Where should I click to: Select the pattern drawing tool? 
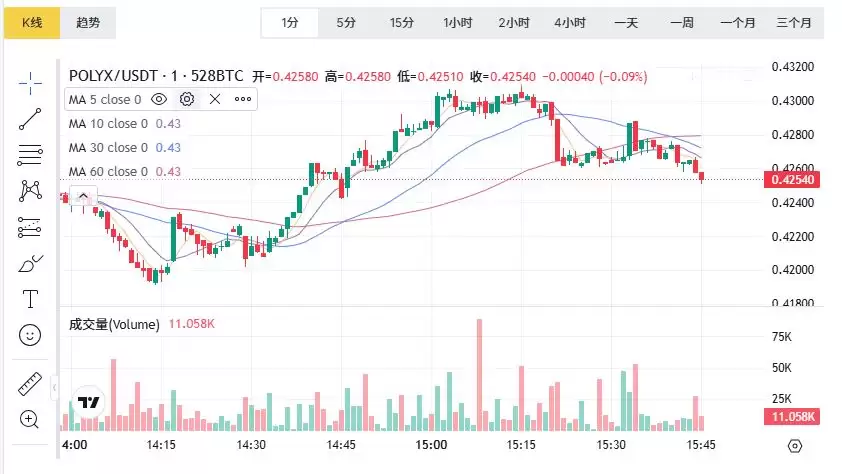[x=30, y=190]
